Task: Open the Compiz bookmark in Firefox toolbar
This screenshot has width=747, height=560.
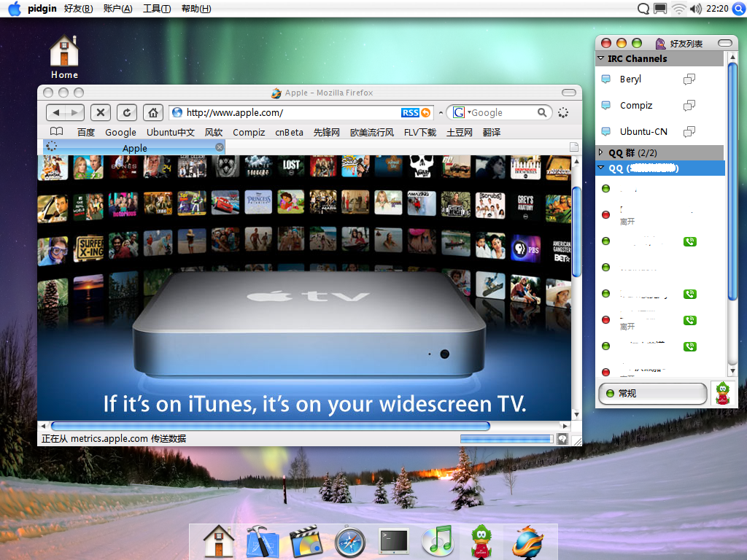Action: (x=249, y=132)
